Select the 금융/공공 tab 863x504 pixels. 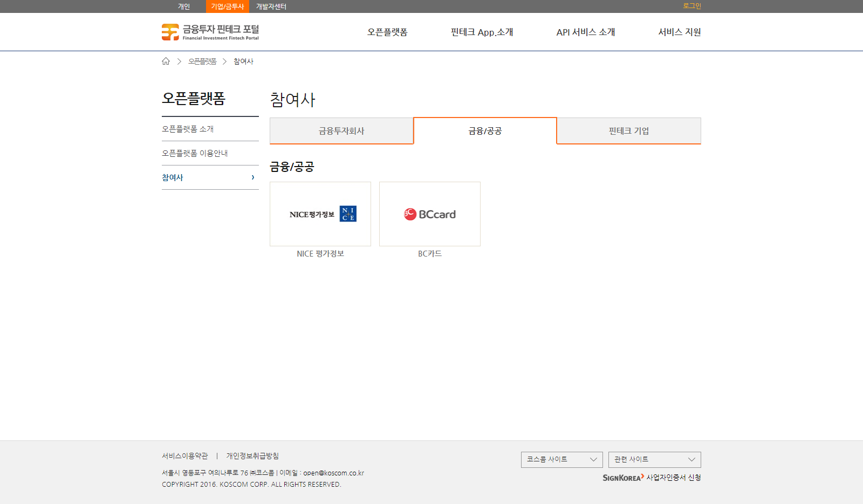click(485, 131)
